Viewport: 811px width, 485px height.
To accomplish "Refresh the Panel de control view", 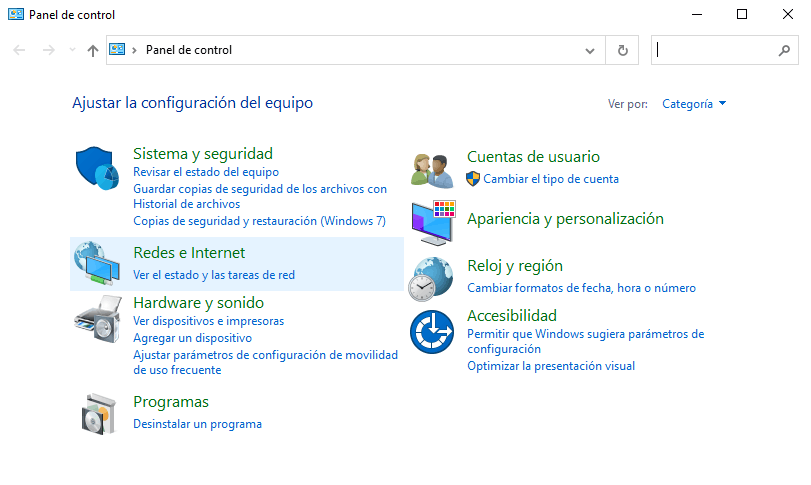I will click(x=623, y=50).
